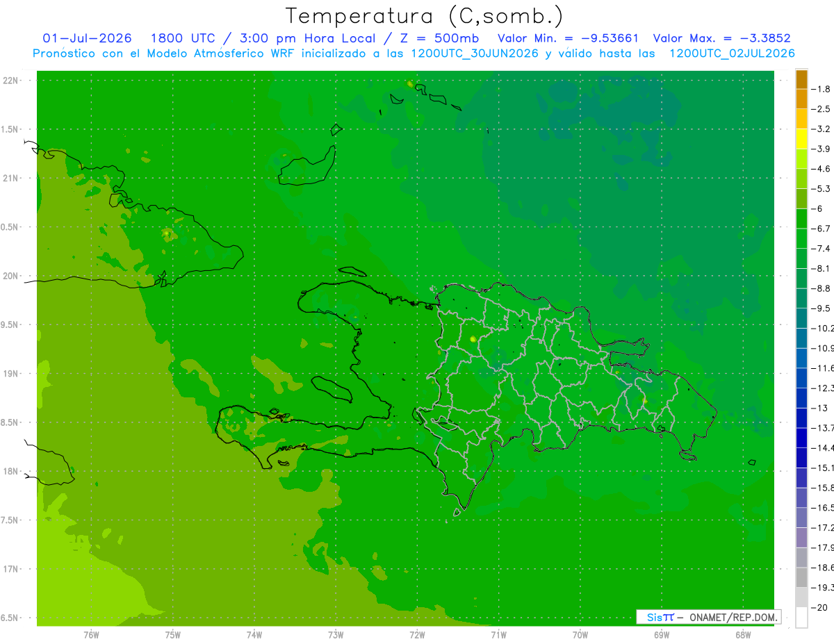The width and height of the screenshot is (834, 644).
Task: Click the "22N" latitude label
Action: (x=10, y=81)
